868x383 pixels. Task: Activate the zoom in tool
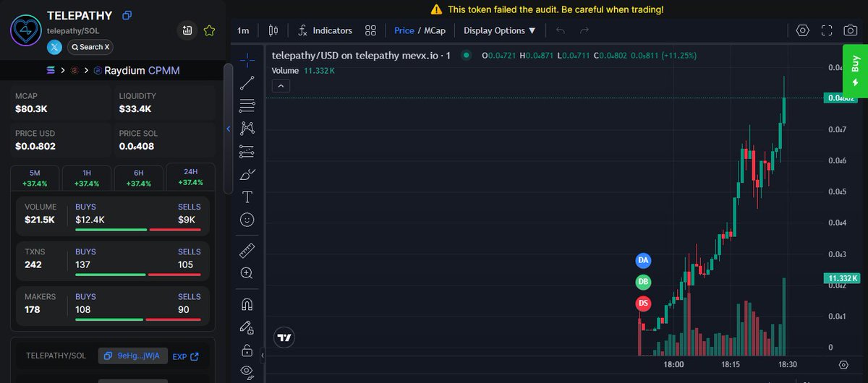[247, 273]
